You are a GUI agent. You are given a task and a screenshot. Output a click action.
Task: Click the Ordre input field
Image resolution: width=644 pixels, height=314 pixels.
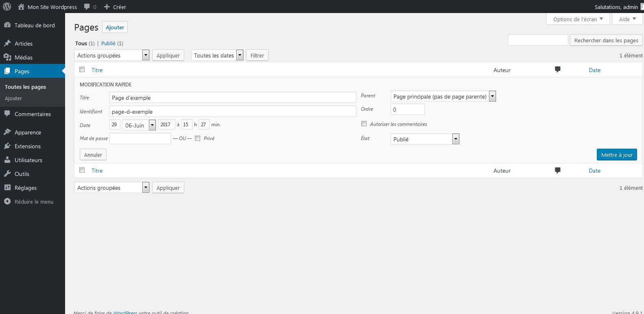click(x=407, y=109)
